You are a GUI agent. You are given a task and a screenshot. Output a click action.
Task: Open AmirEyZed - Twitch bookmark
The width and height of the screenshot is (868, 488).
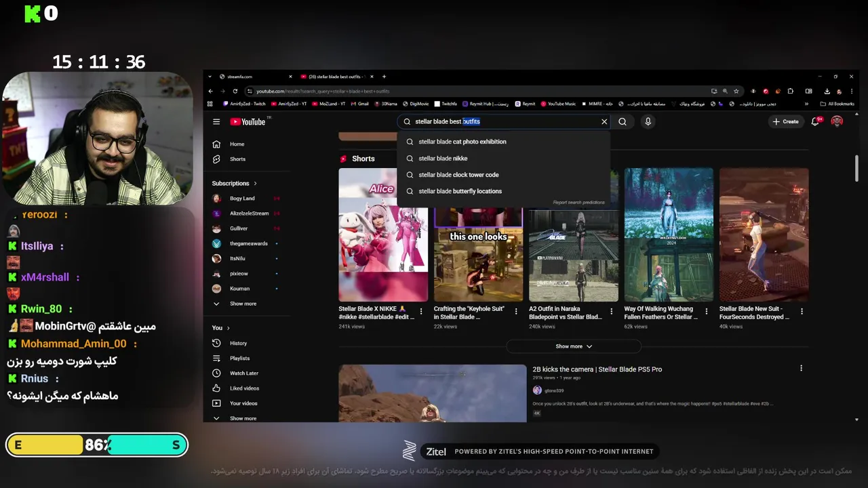tap(244, 104)
